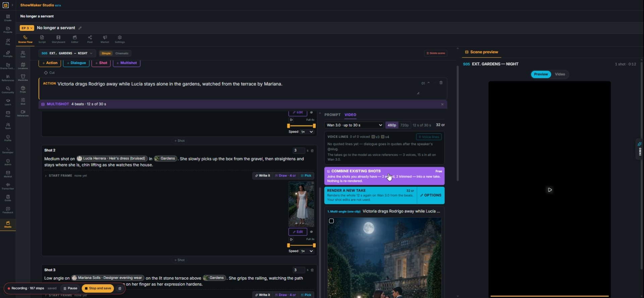Open the Locations panel icon

[x=23, y=66]
